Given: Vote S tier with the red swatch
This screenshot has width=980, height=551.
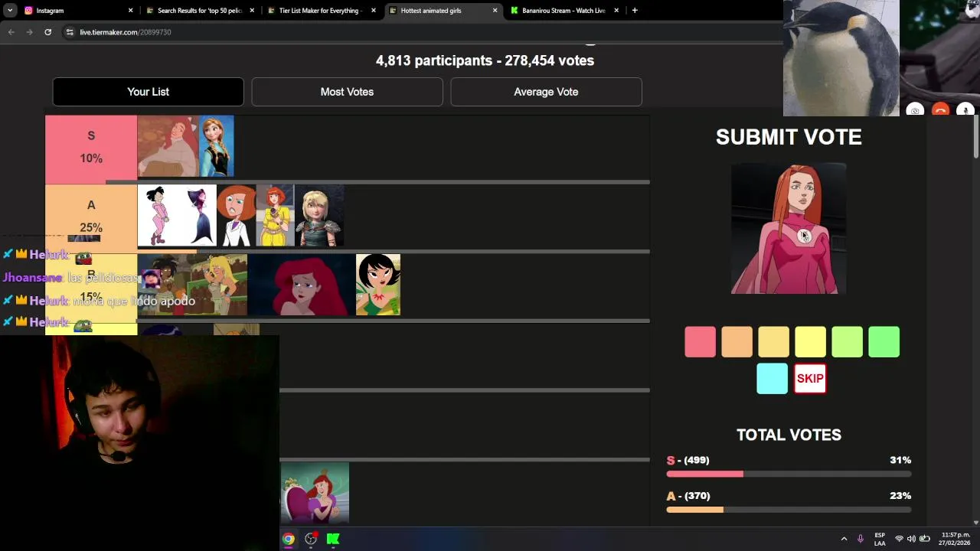Looking at the screenshot, I should [x=700, y=342].
